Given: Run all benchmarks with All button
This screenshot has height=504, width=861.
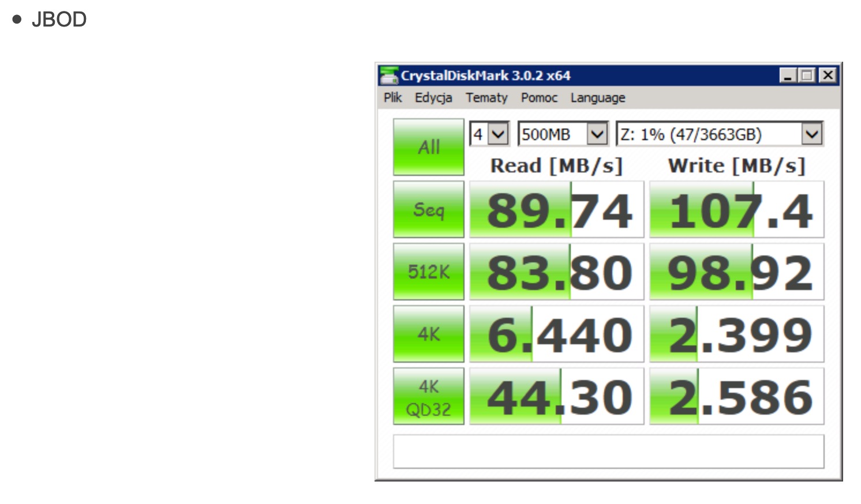Looking at the screenshot, I should (x=429, y=147).
